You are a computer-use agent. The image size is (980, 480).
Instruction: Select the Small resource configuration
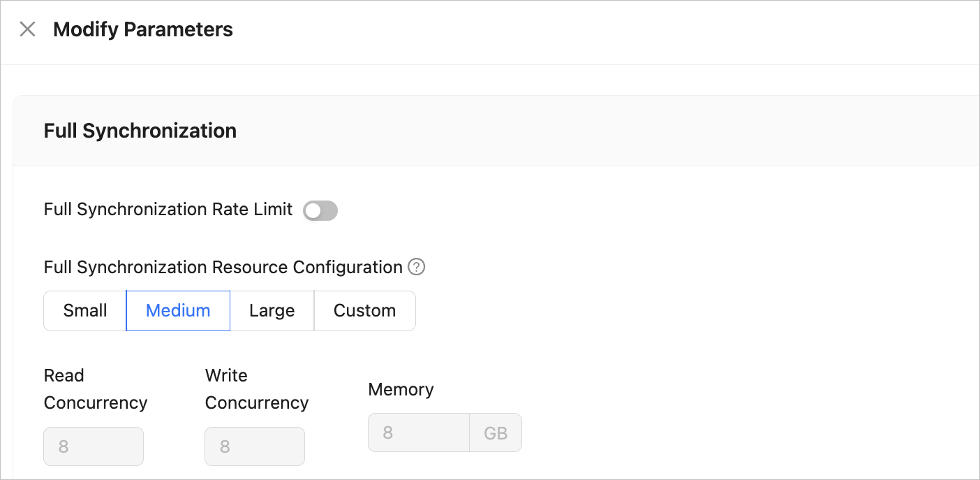coord(85,311)
